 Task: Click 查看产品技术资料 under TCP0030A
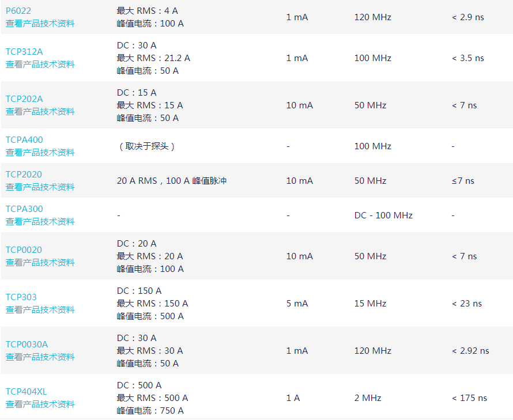click(x=40, y=357)
